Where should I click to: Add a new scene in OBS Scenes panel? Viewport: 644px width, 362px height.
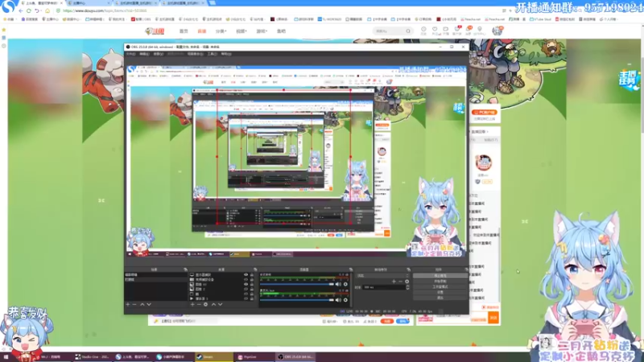coord(128,305)
